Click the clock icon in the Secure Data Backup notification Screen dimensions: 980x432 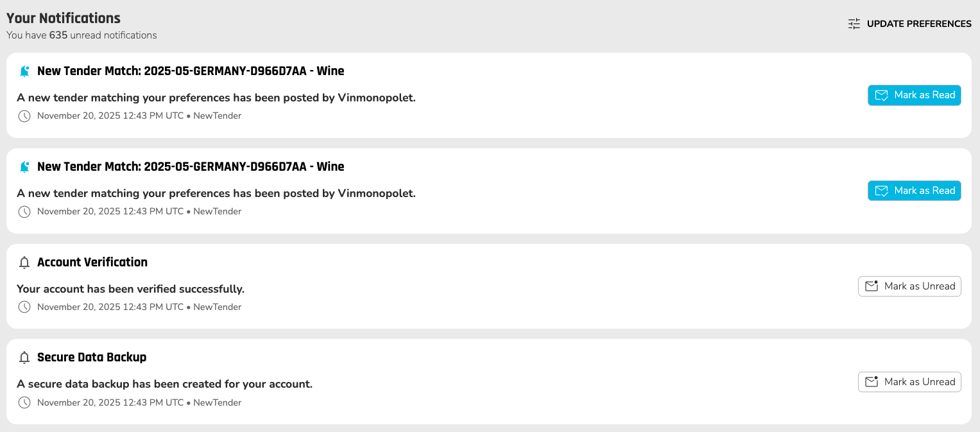point(24,402)
